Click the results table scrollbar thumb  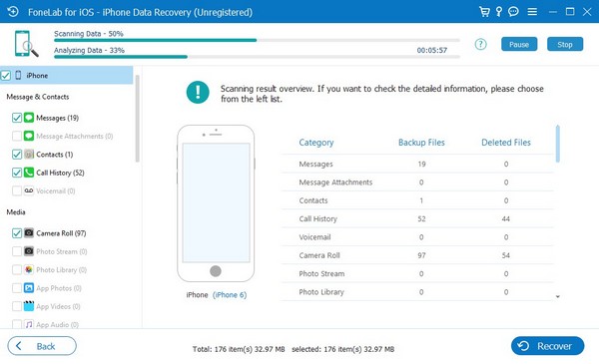[x=558, y=144]
